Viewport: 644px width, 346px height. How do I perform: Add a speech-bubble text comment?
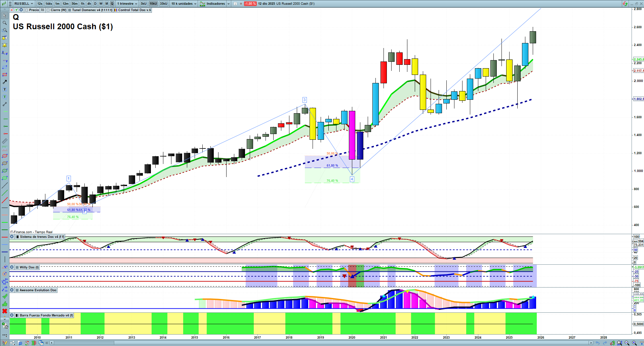(5, 97)
